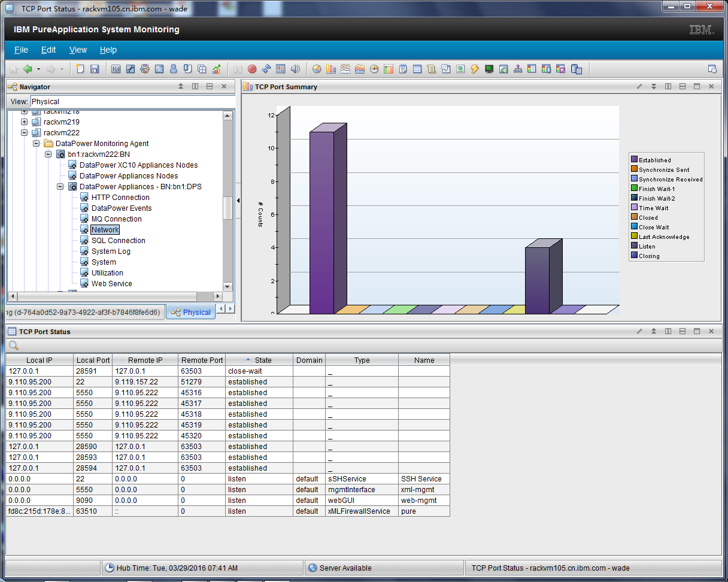Open the File menu
The width and height of the screenshot is (728, 582).
pyautogui.click(x=21, y=50)
